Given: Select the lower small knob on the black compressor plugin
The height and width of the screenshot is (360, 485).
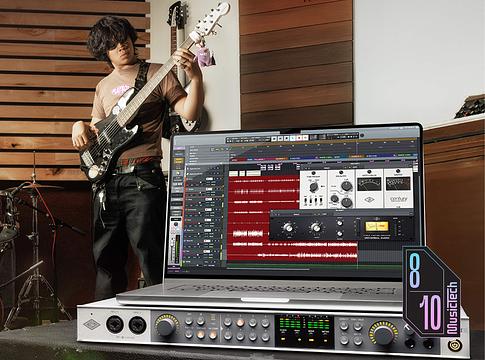Looking at the screenshot, I should click(340, 233).
